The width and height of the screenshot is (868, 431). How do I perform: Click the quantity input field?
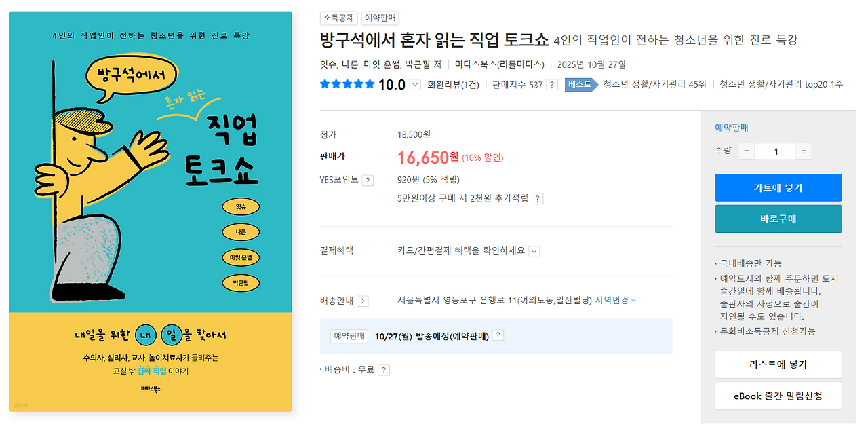click(x=775, y=151)
